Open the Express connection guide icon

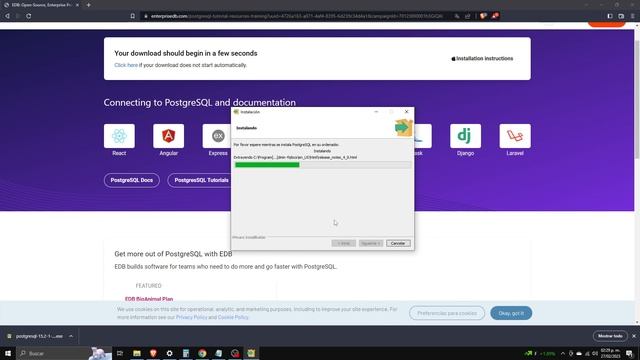(x=217, y=136)
